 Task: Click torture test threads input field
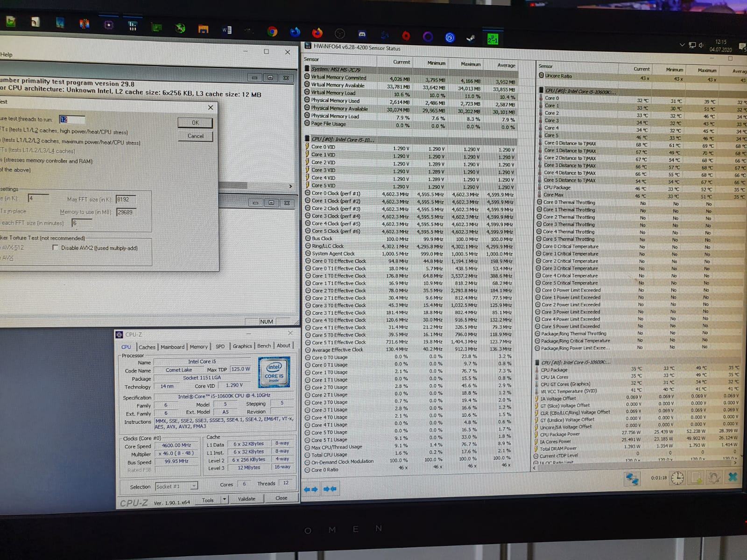tap(71, 119)
